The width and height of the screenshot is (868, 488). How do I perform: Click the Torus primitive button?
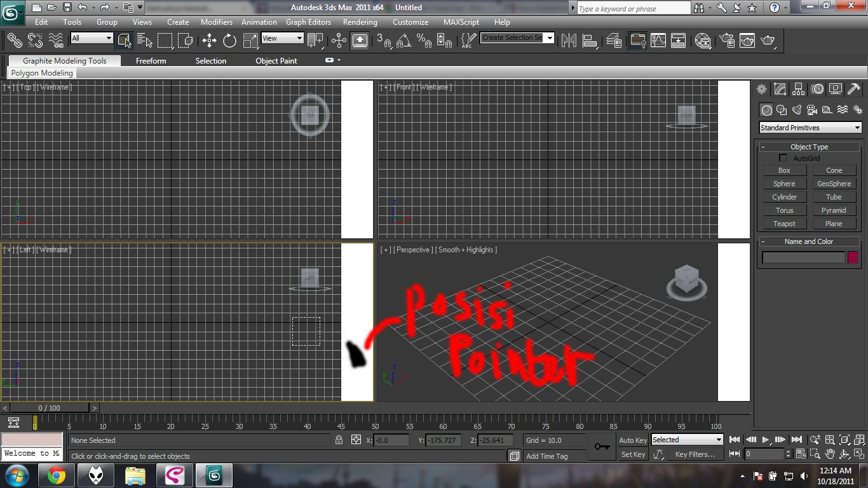(x=784, y=210)
